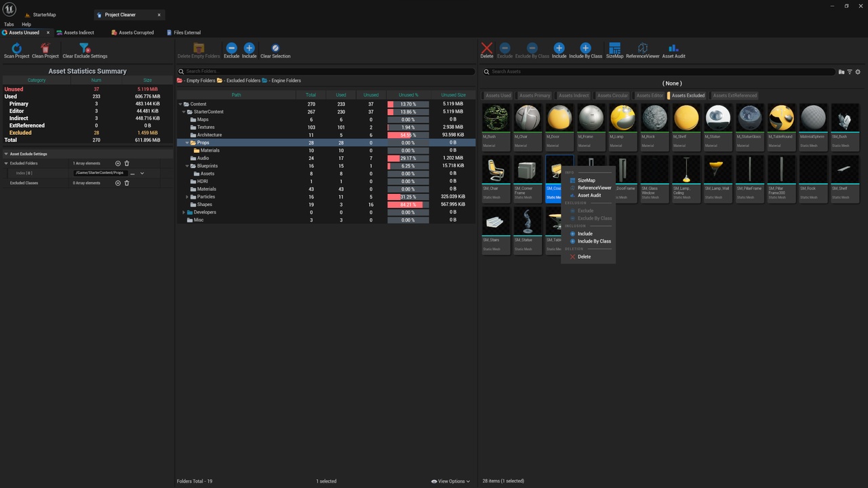
Task: Open asset view settings gear icon
Action: click(x=858, y=72)
